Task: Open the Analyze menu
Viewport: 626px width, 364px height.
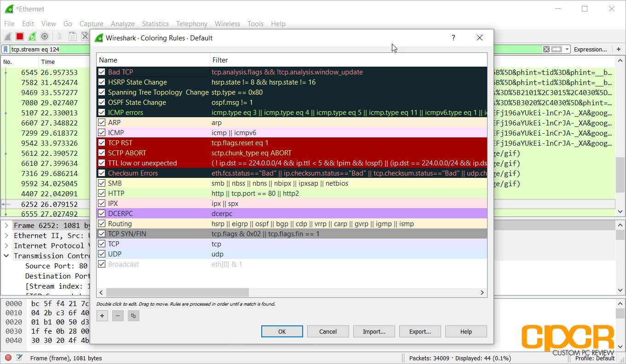Action: click(x=123, y=24)
